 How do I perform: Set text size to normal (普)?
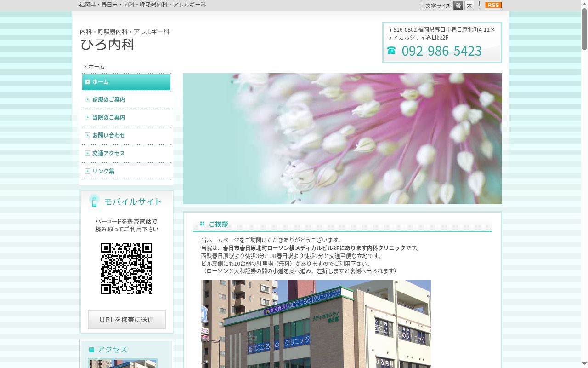tap(458, 6)
